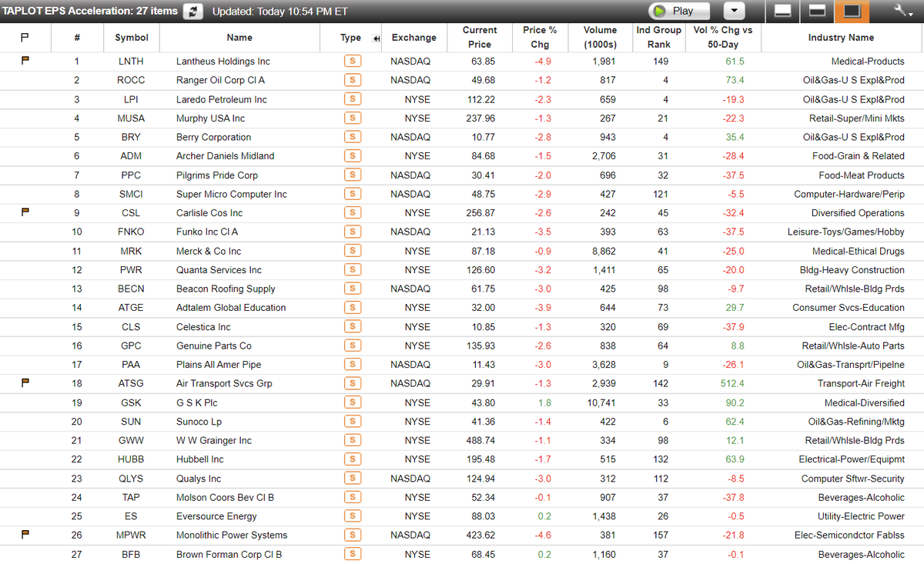Click the Elec-Semicondctor Fablss industry cell

pos(849,536)
